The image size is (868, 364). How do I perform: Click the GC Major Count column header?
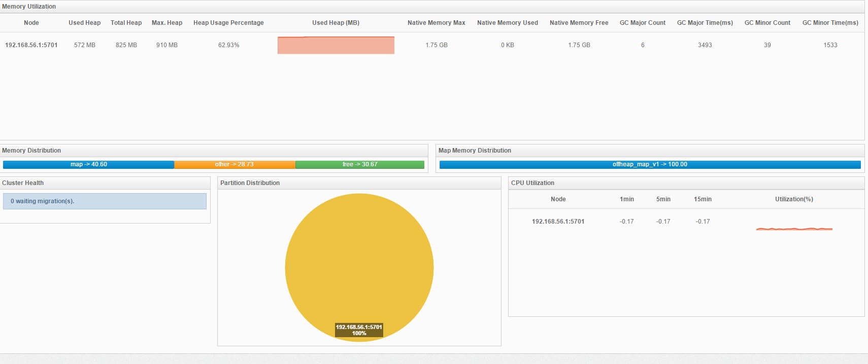tap(643, 23)
